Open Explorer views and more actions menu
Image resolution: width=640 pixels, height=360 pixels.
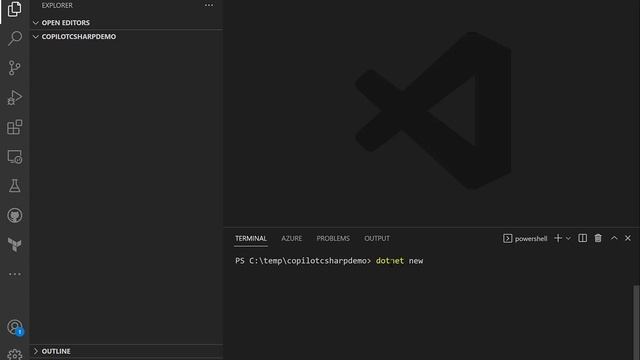coord(209,5)
